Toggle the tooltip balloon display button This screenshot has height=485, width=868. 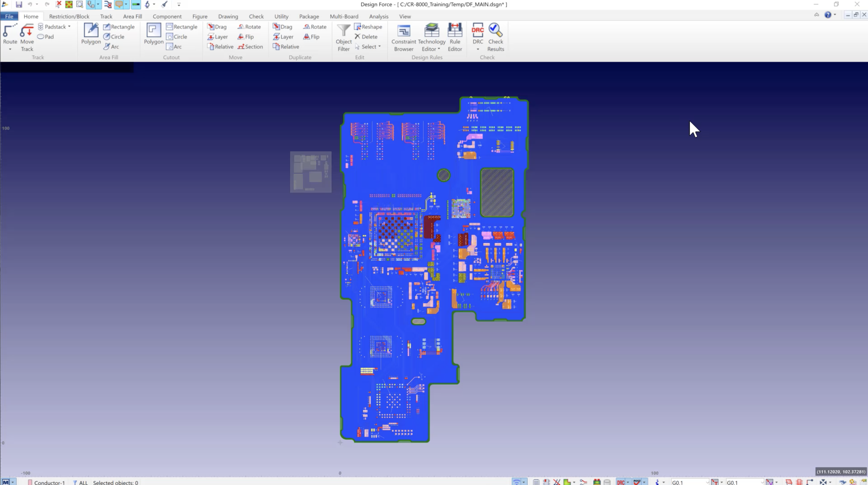click(x=119, y=4)
